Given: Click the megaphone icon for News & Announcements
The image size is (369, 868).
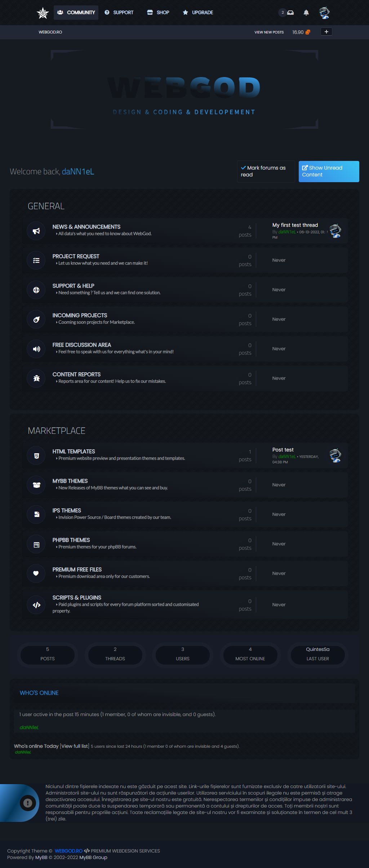Looking at the screenshot, I should [36, 231].
